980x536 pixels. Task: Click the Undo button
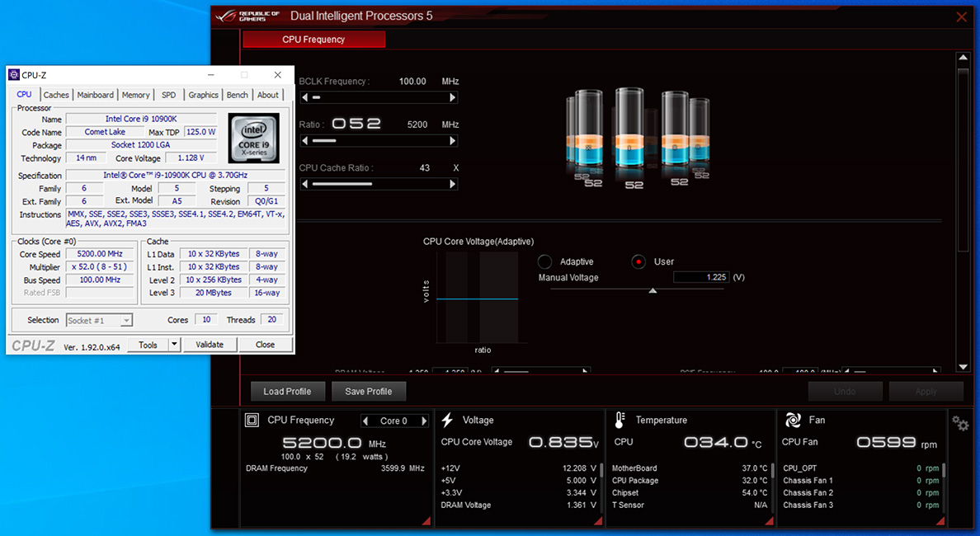coord(845,392)
